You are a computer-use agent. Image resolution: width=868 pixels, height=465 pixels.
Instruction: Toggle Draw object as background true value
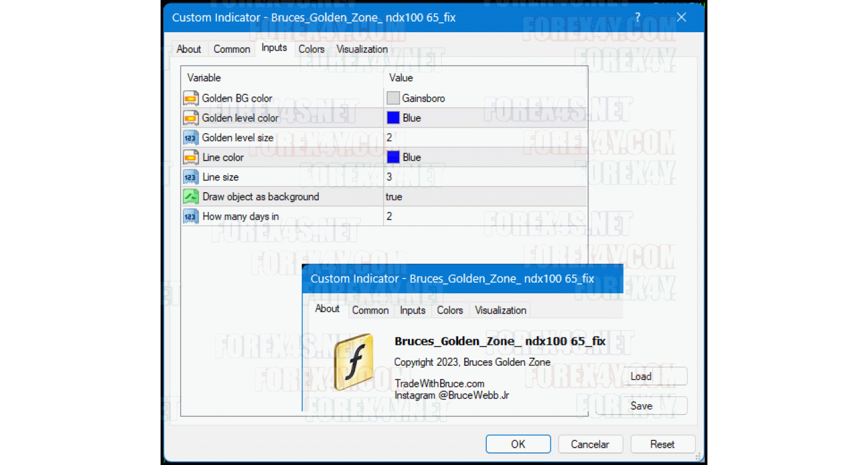[394, 197]
